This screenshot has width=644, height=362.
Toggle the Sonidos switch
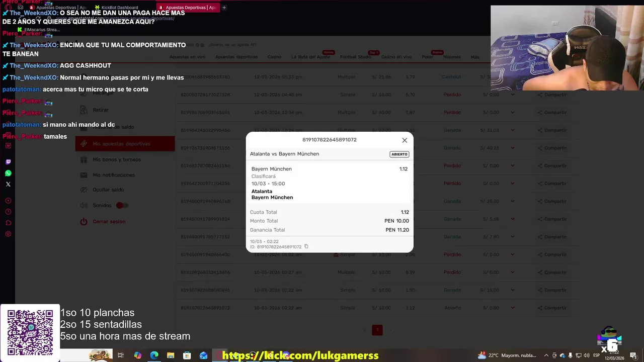122,205
